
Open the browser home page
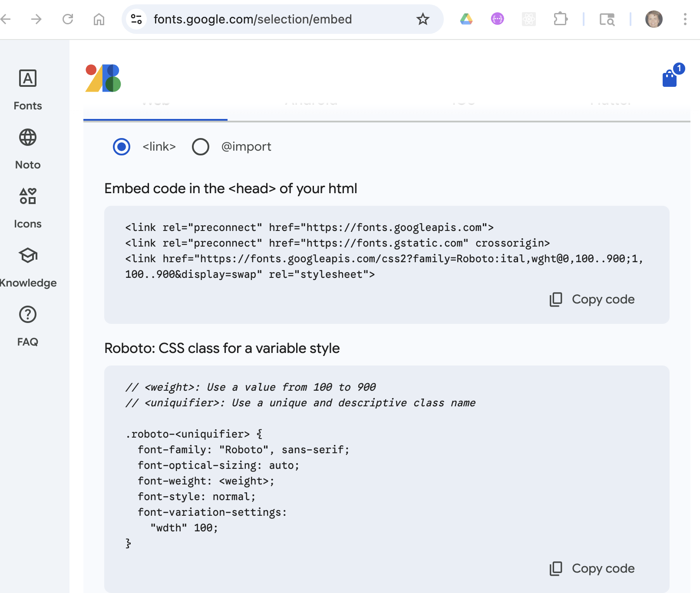point(99,19)
